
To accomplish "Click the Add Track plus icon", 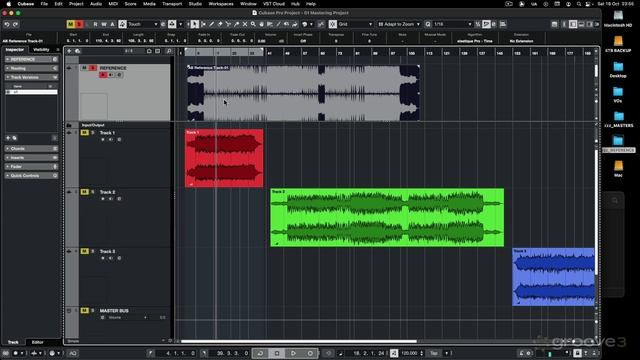I will tap(69, 51).
